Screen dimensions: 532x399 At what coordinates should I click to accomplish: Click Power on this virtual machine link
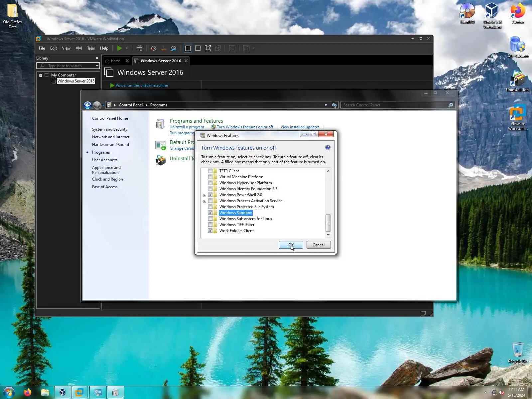[142, 85]
